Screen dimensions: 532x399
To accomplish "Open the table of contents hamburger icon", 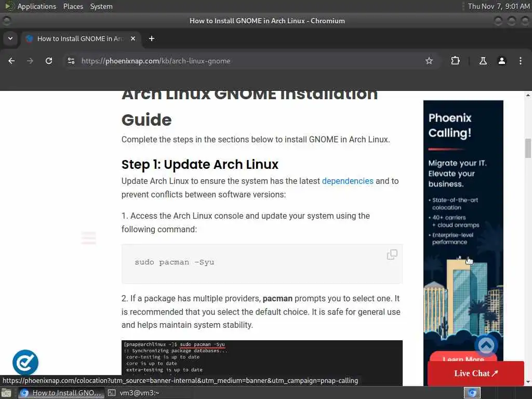I will (88, 238).
